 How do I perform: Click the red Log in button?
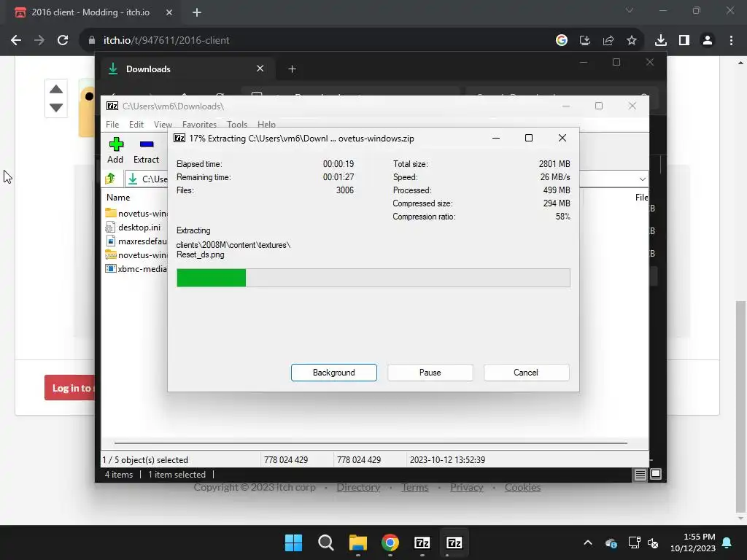(x=69, y=388)
